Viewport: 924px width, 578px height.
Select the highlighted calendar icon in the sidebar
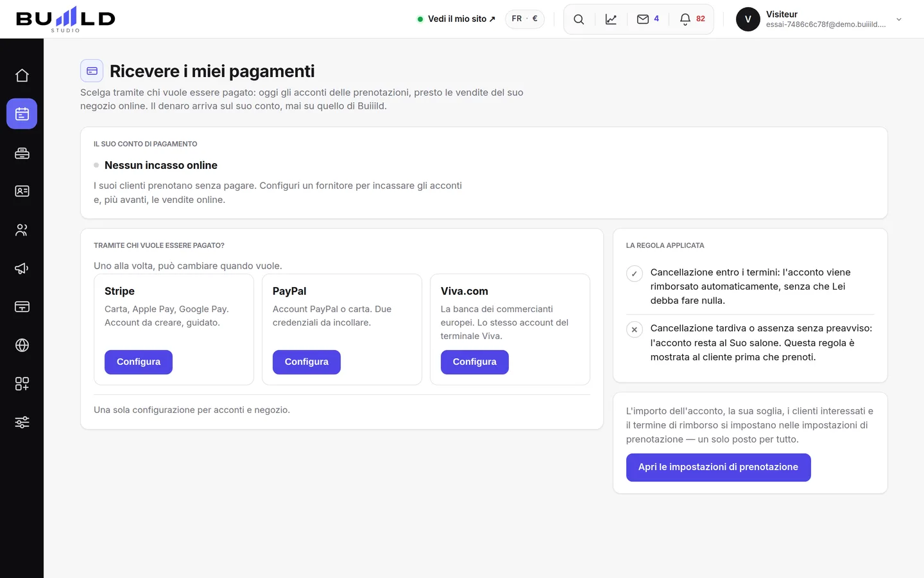[22, 114]
